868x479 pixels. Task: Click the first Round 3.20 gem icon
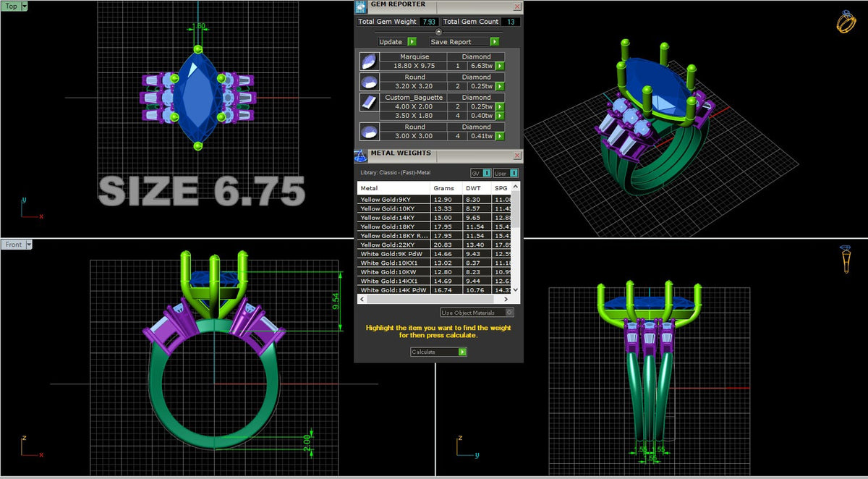368,81
